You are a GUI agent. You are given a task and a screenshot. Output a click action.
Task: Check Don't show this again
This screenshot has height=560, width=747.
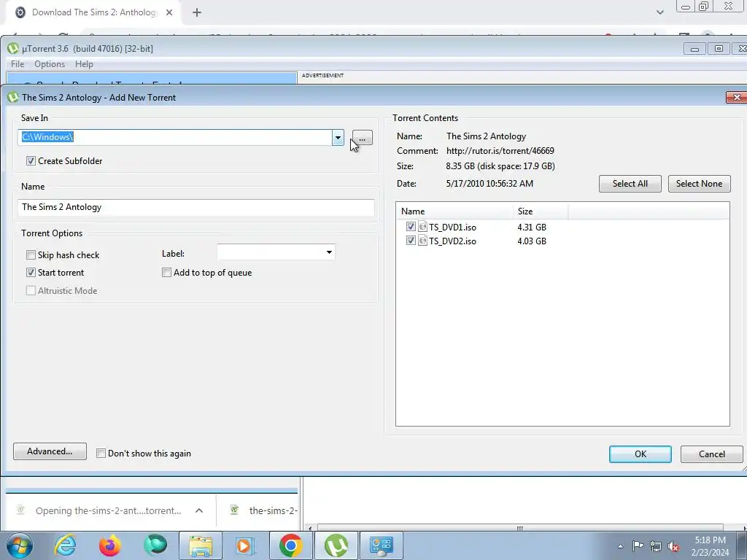pyautogui.click(x=101, y=454)
